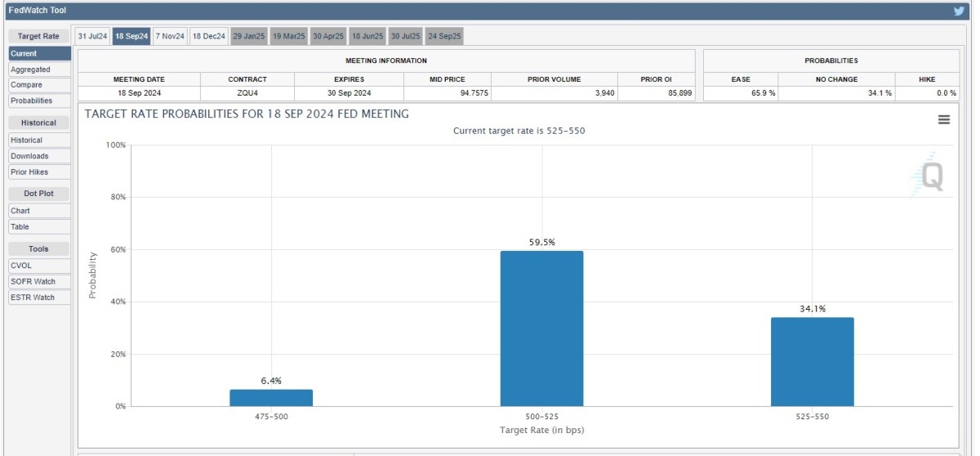Launch the CVOL tool

[x=39, y=266]
